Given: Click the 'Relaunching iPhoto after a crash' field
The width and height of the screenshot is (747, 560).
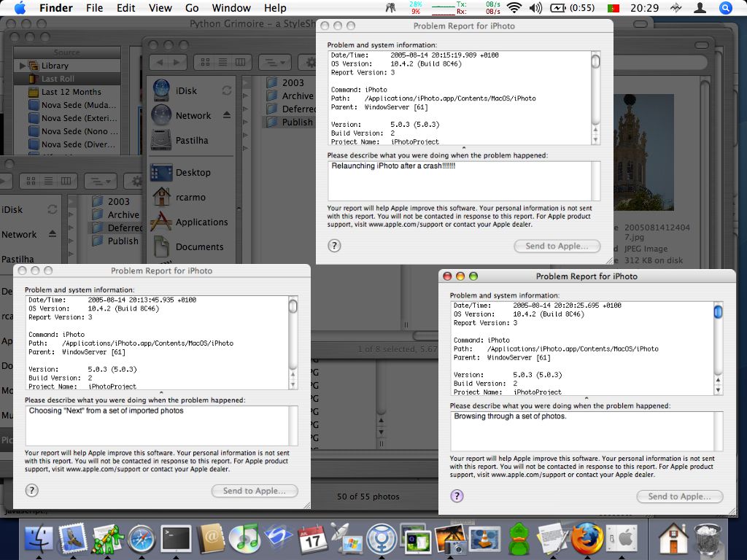Looking at the screenshot, I should [464, 181].
